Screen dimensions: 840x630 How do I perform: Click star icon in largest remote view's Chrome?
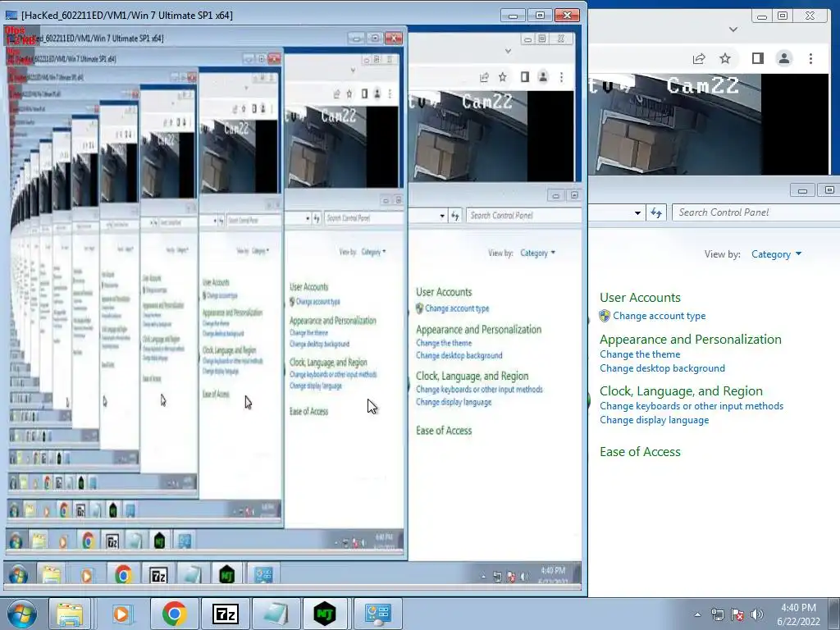pos(503,77)
